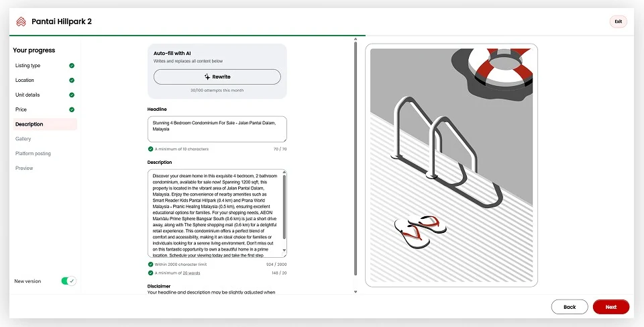The width and height of the screenshot is (644, 327).
Task: Click checkmark beside 'Within 2000 character limit'
Action: [x=151, y=265]
